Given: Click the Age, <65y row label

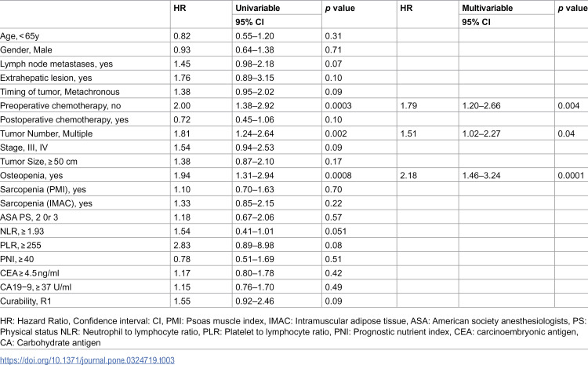Looking at the screenshot, I should point(20,36).
